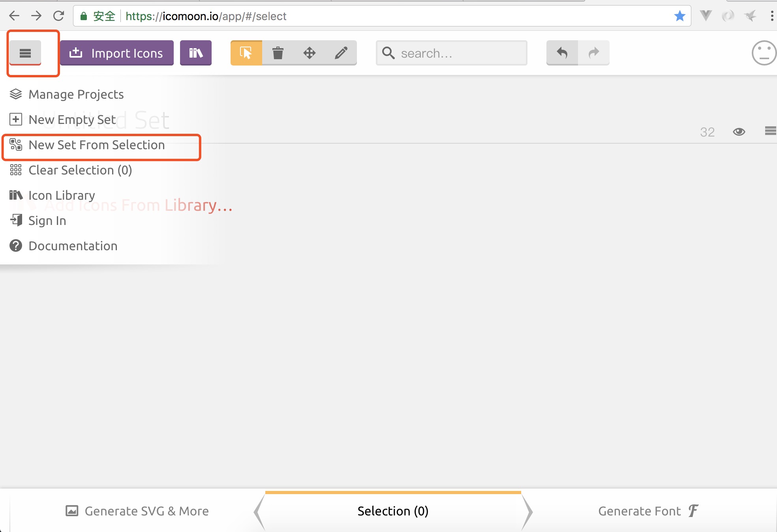This screenshot has height=532, width=777.
Task: Toggle set visibility eye icon
Action: pyautogui.click(x=739, y=132)
